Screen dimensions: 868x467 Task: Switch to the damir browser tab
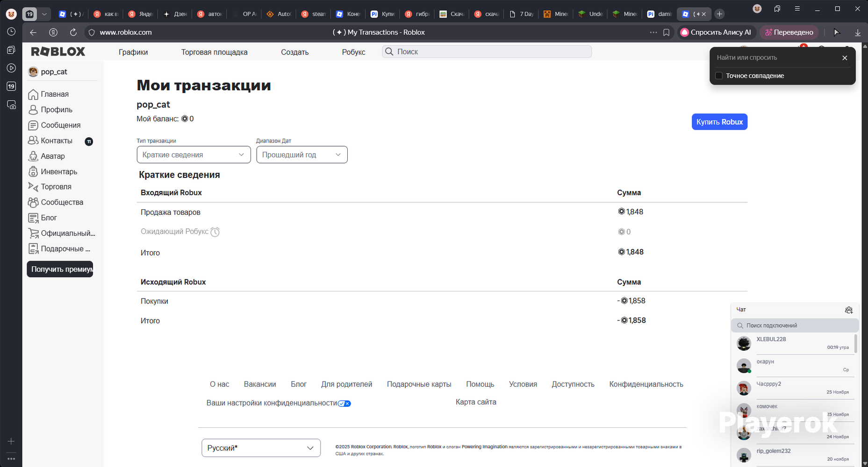pos(660,14)
